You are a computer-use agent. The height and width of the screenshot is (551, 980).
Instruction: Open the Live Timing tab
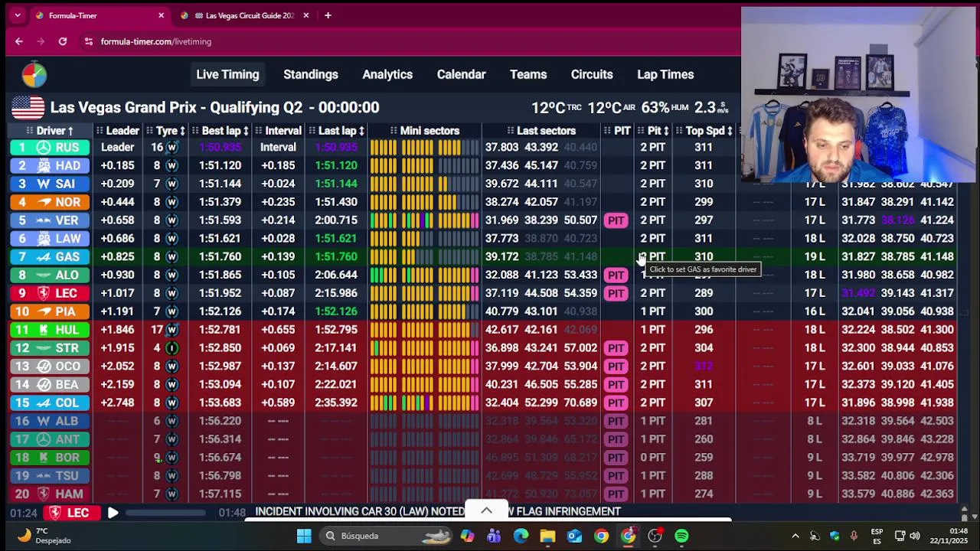[x=227, y=74]
